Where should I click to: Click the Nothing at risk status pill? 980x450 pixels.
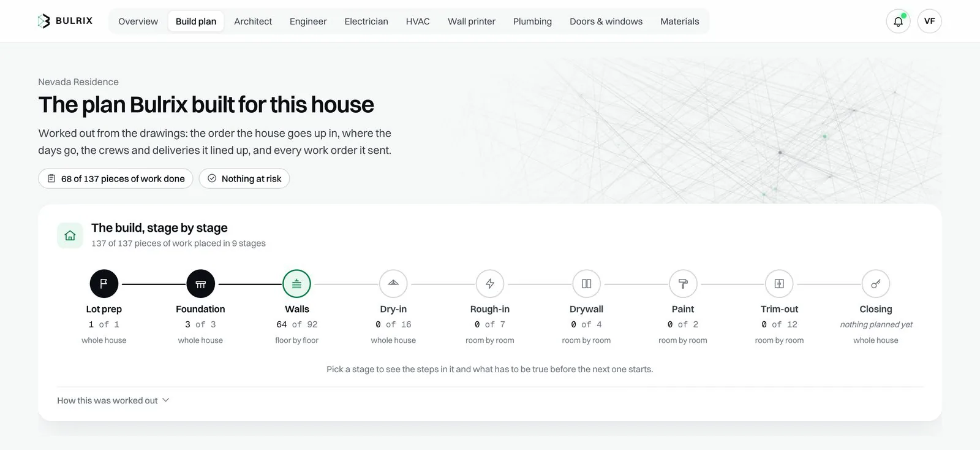pyautogui.click(x=244, y=178)
